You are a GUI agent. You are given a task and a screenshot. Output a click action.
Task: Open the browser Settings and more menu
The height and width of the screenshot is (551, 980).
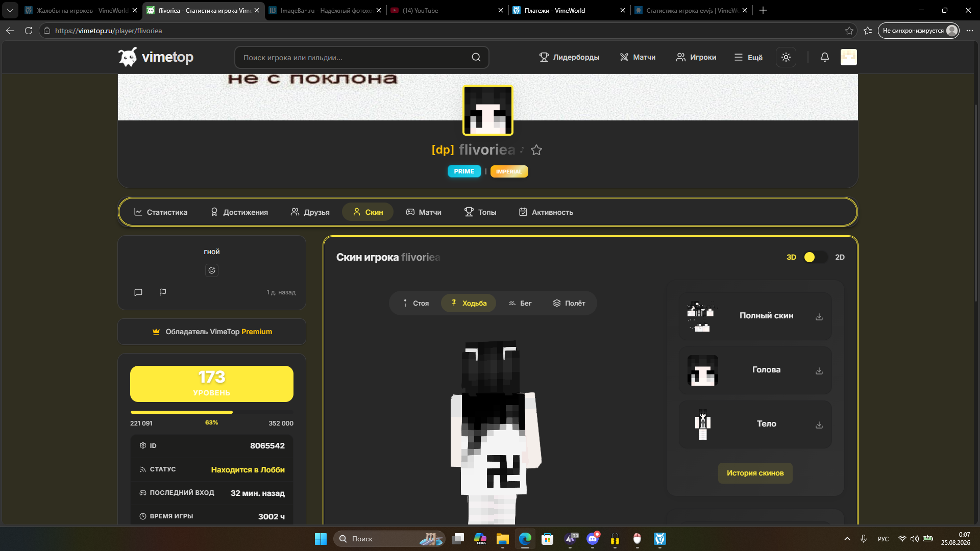point(970,31)
